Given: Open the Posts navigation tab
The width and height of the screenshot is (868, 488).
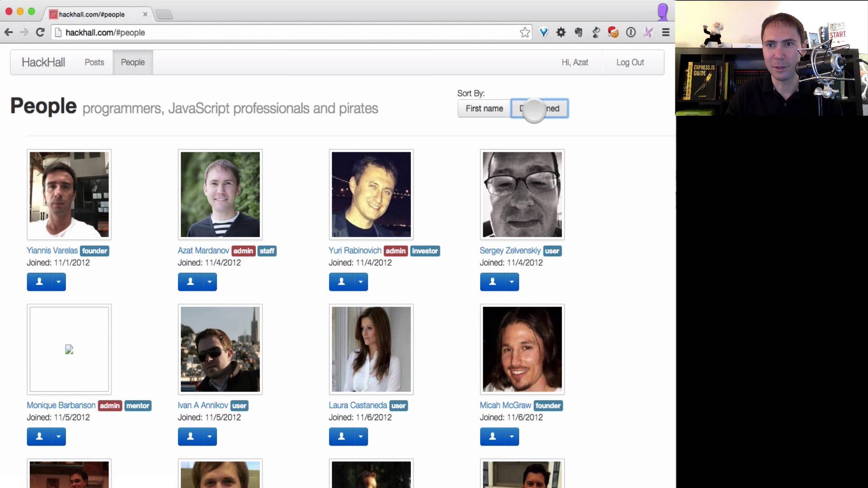Looking at the screenshot, I should click(94, 62).
